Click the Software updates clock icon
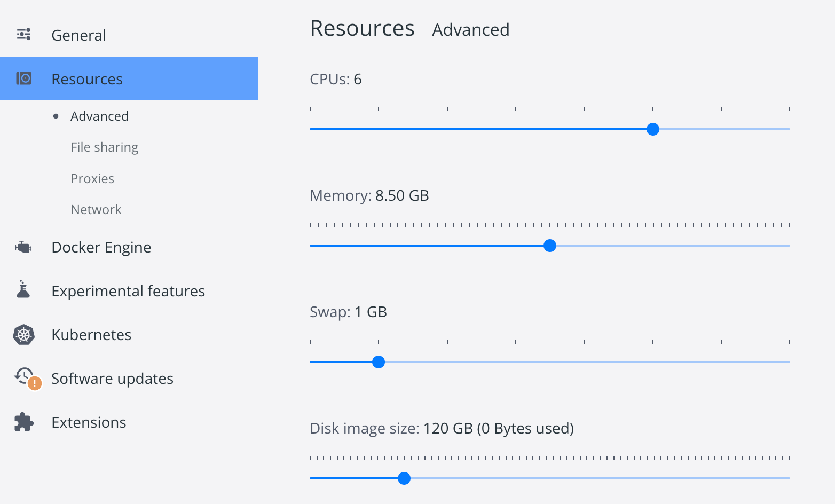The height and width of the screenshot is (504, 835). coord(24,376)
